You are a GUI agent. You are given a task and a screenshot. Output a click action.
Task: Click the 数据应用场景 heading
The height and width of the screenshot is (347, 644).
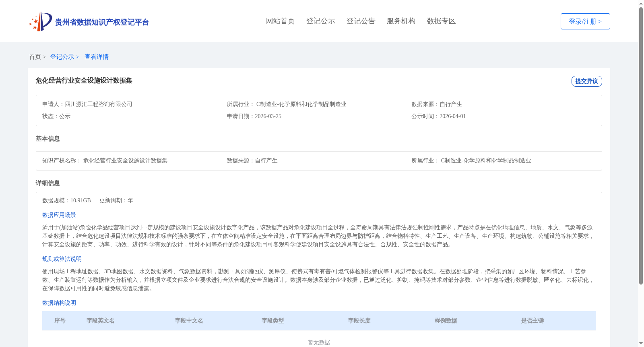[59, 215]
